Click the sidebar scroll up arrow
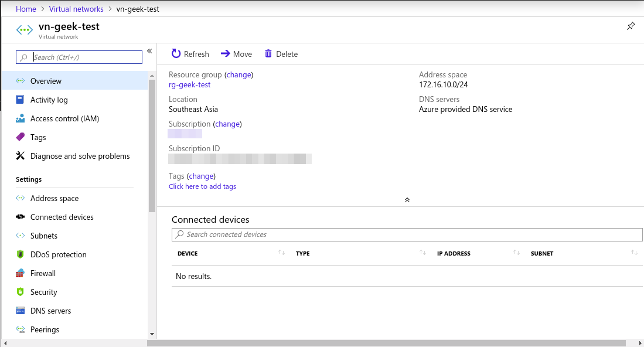644x347 pixels. (x=152, y=76)
